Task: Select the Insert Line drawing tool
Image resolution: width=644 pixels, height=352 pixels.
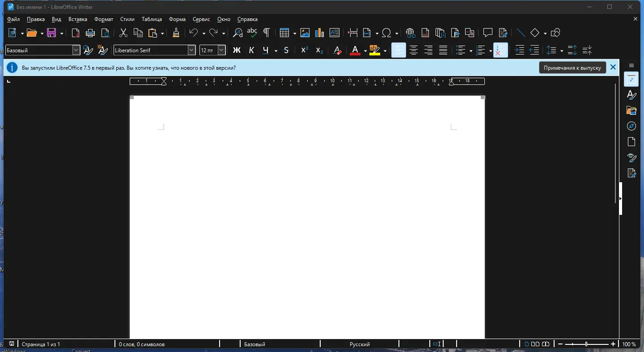Action: click(x=521, y=33)
